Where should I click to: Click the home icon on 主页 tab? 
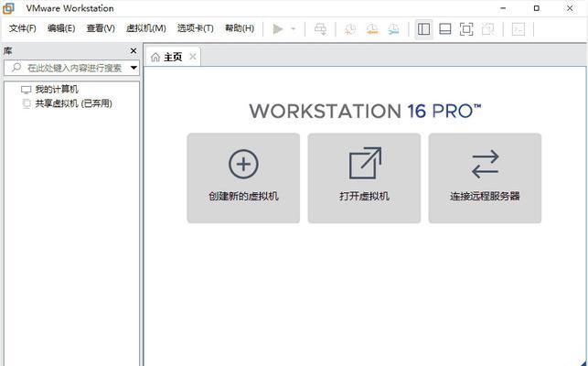155,57
